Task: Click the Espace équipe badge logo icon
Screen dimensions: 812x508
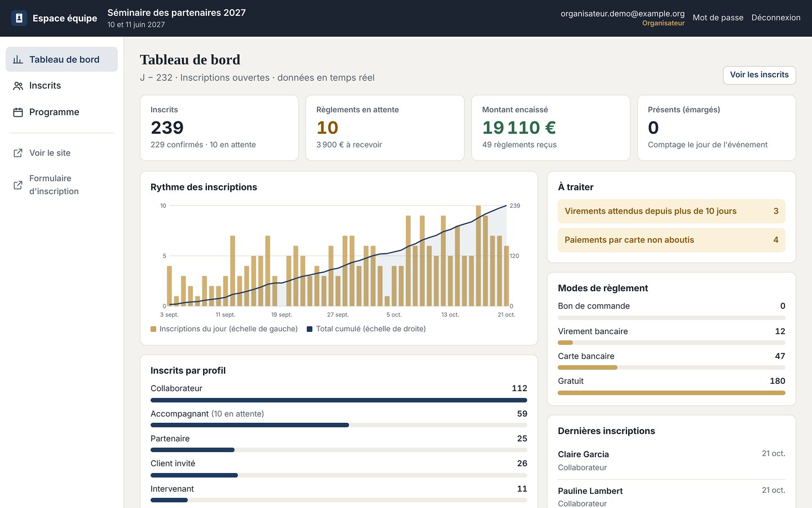Action: click(x=19, y=18)
